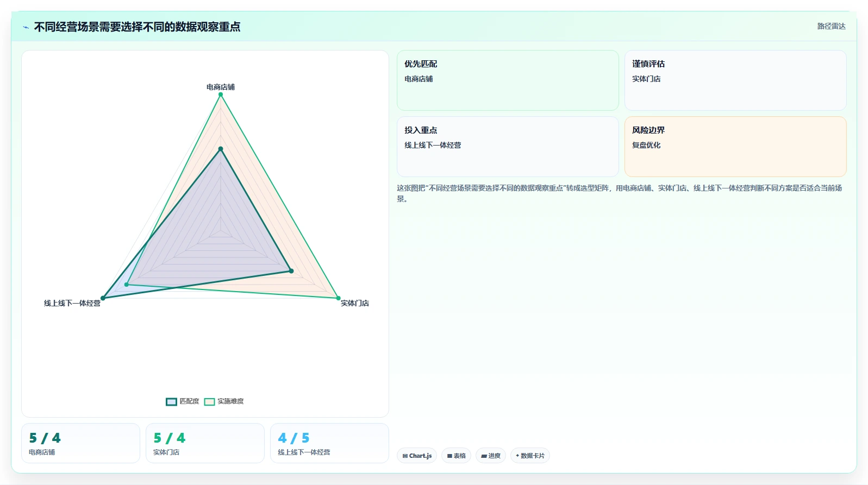Screen dimensions: 868x485
Task: Toggle the 匹配度 legend color box
Action: pos(171,402)
